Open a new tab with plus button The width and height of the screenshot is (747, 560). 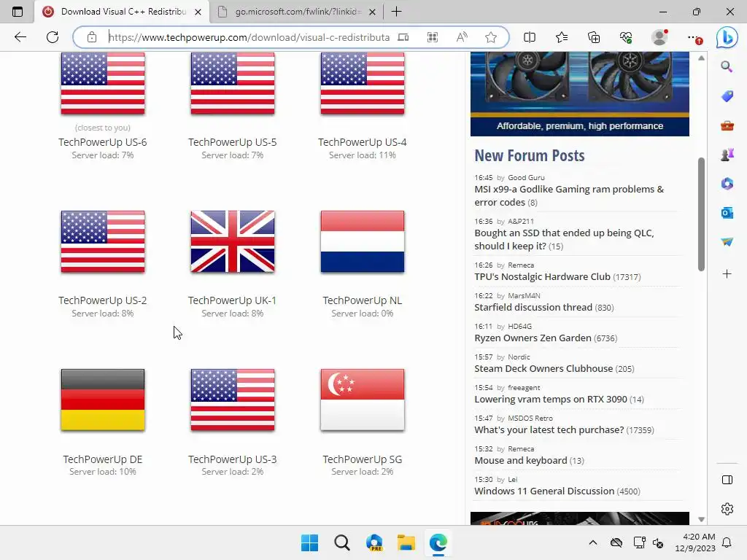click(x=396, y=12)
